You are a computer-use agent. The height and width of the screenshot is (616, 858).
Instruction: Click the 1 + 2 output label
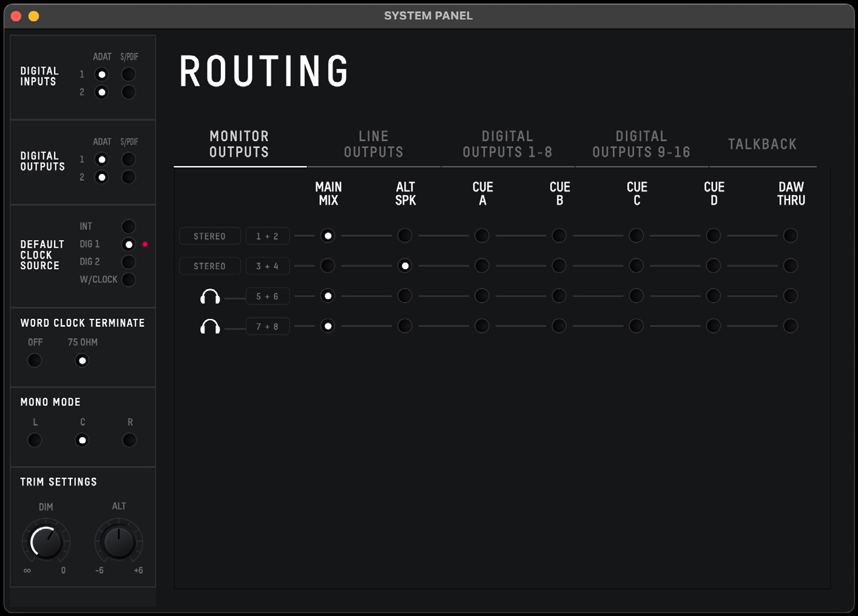(268, 236)
